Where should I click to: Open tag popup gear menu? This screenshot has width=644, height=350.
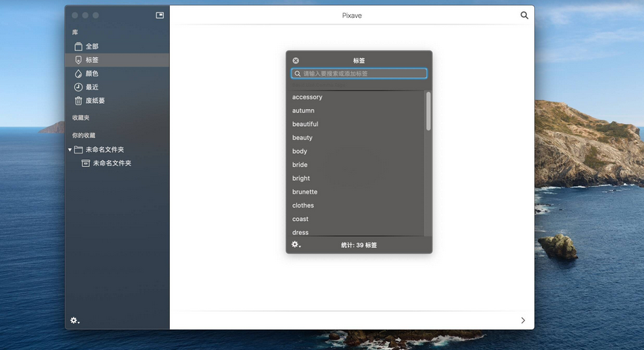(295, 245)
